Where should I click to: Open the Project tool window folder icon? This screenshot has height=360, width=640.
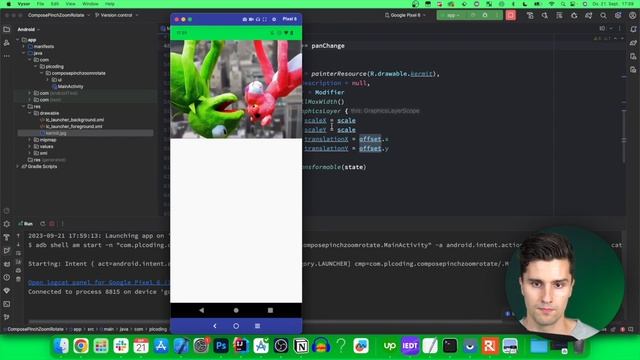coord(7,29)
